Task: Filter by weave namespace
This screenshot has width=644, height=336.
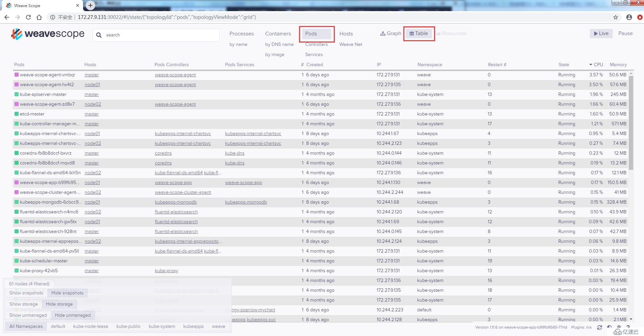Action: pyautogui.click(x=219, y=326)
